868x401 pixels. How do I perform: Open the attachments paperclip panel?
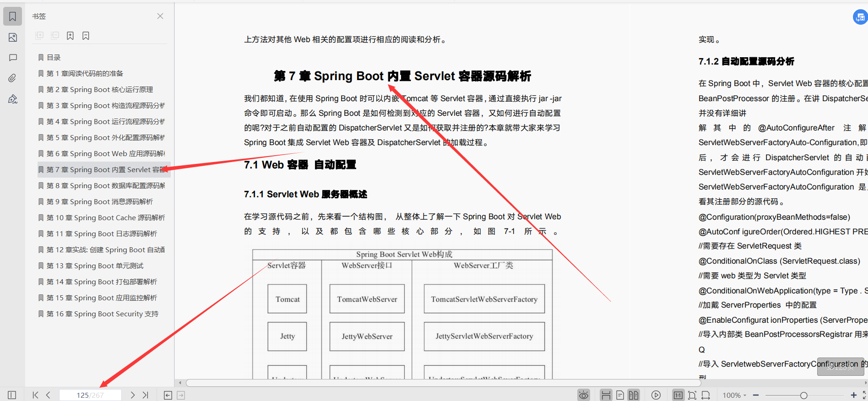pyautogui.click(x=12, y=78)
